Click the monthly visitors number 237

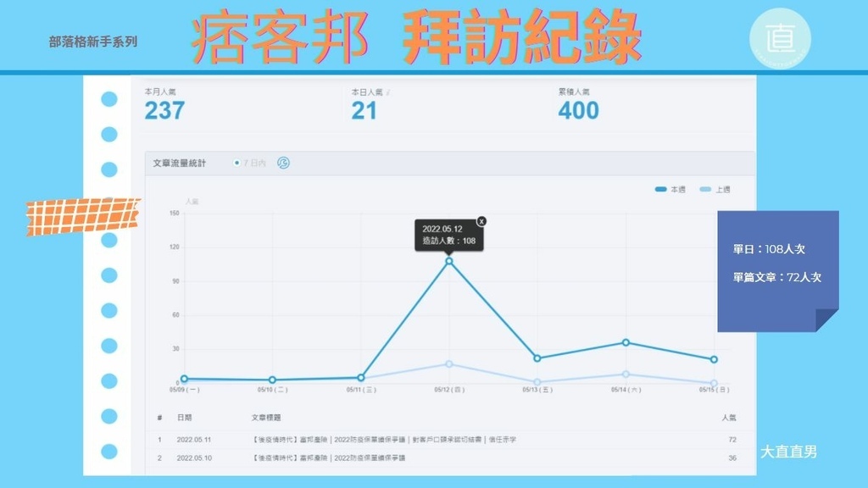coord(164,111)
